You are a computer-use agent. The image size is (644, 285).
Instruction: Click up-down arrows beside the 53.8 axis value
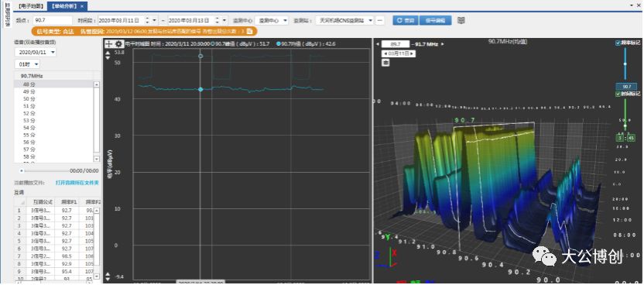pyautogui.click(x=108, y=56)
